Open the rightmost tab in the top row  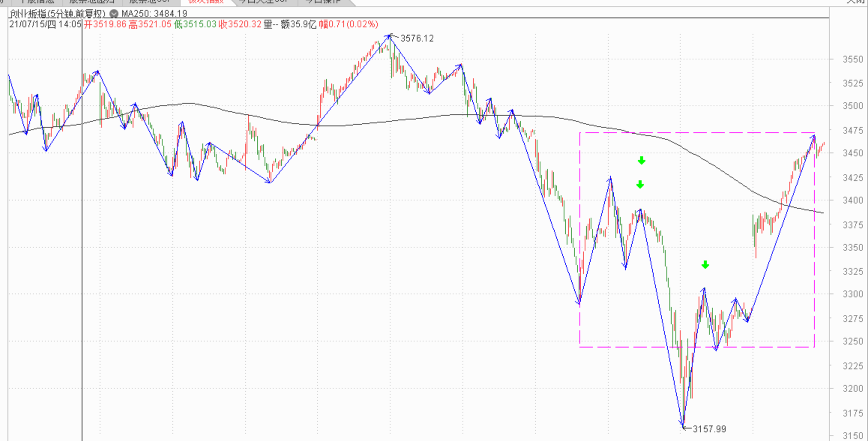[x=324, y=1]
